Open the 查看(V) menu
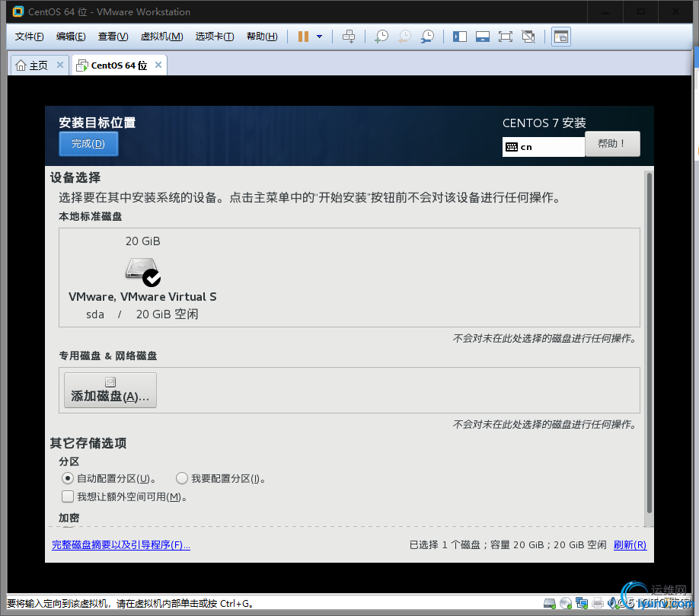Screen dimensions: 699x616 click(x=113, y=37)
